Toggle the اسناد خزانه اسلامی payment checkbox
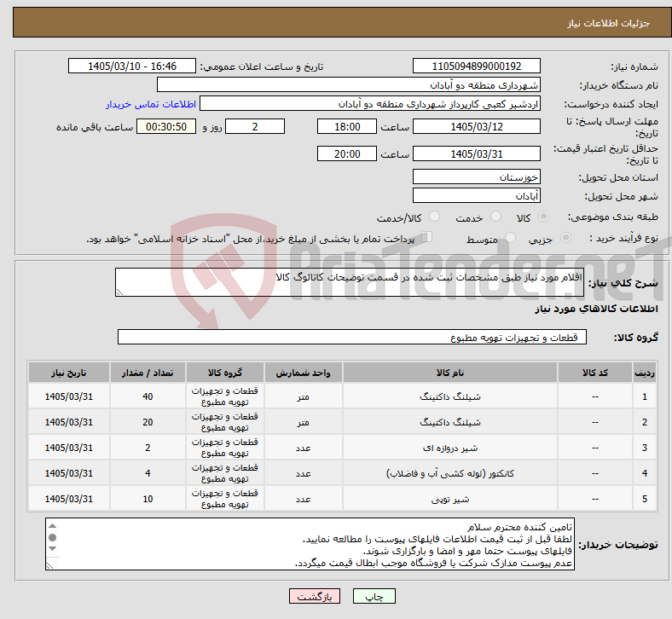Viewport: 672px width, 619px height. point(427,237)
